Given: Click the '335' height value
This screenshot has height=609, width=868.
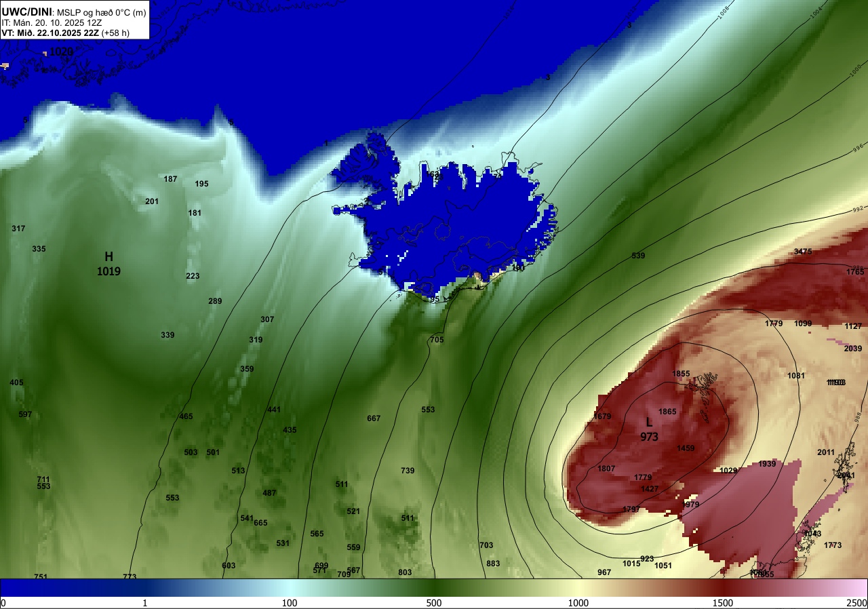Looking at the screenshot, I should 39,249.
